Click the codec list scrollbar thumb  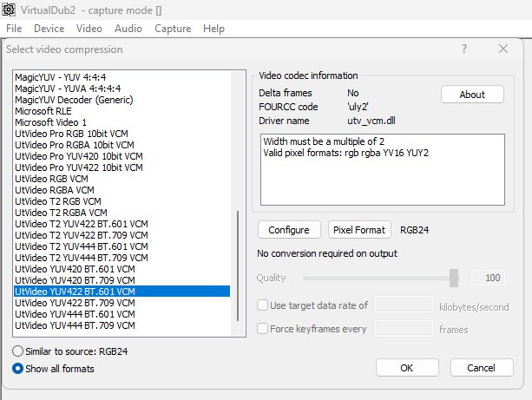click(236, 269)
